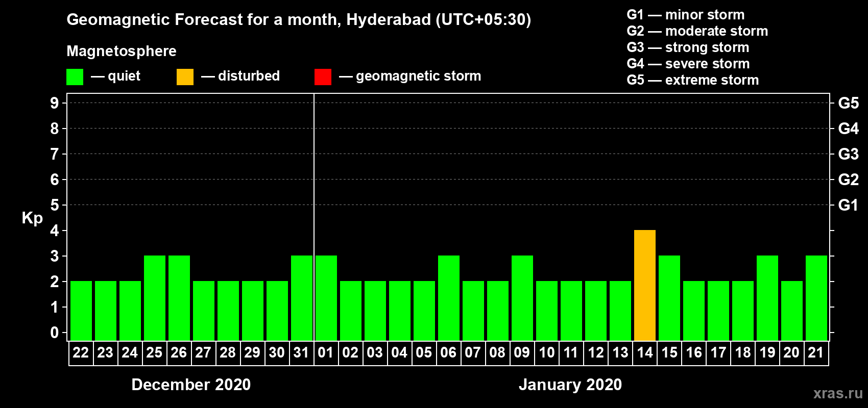
Task: Click the date label 21
Action: (816, 352)
